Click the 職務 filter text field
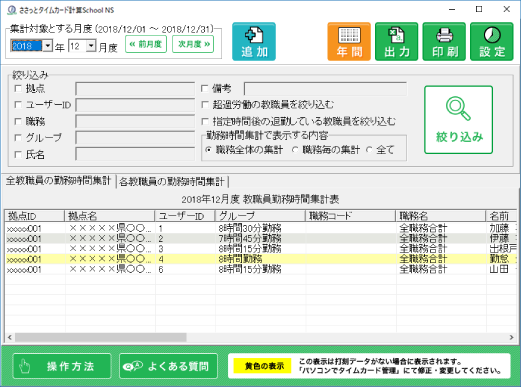 135,122
